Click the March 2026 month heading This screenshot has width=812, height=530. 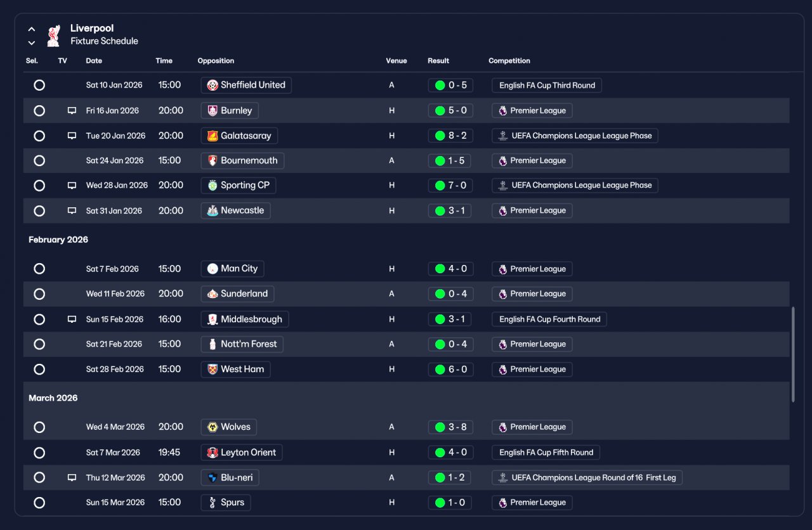pyautogui.click(x=54, y=398)
